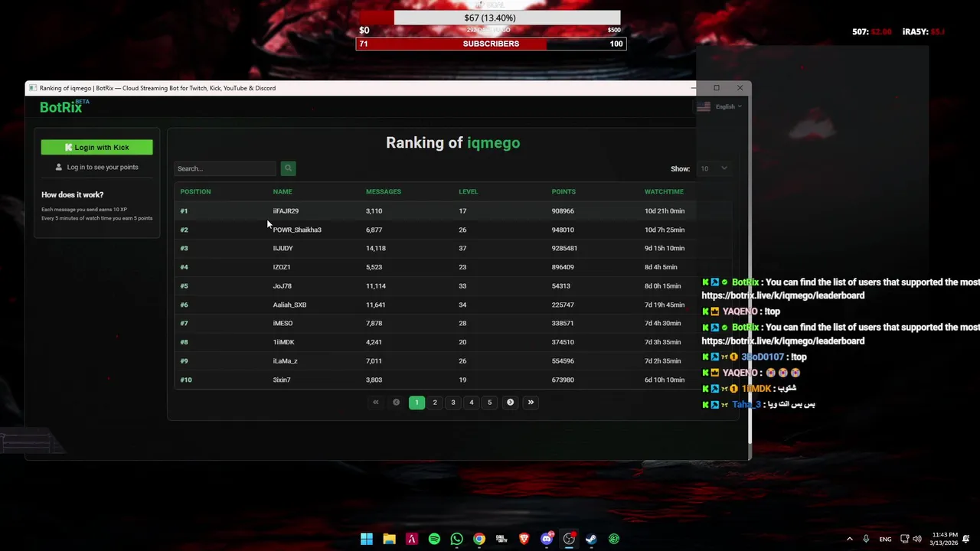Open Google Chrome from the taskbar
The height and width of the screenshot is (551, 980).
tap(479, 539)
